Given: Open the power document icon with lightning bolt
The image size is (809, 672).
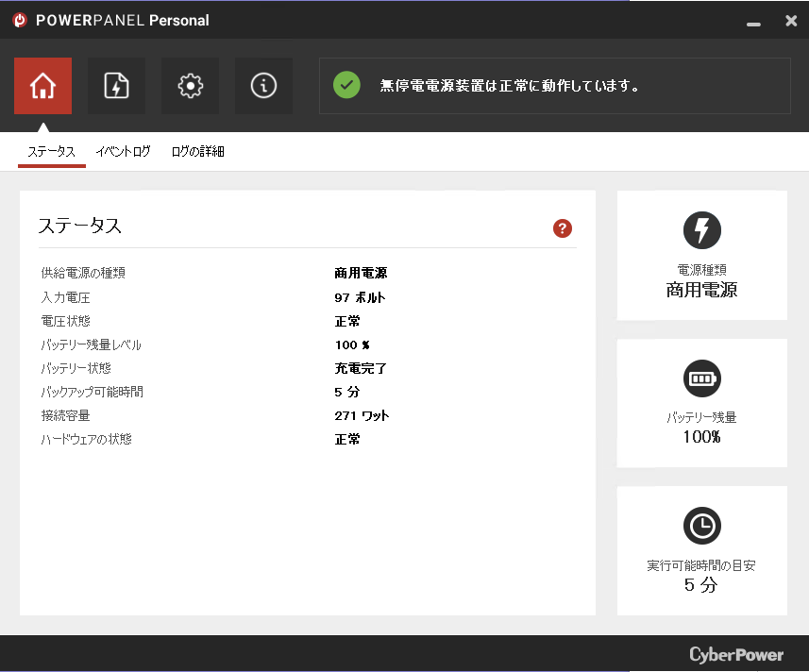Looking at the screenshot, I should coord(116,86).
